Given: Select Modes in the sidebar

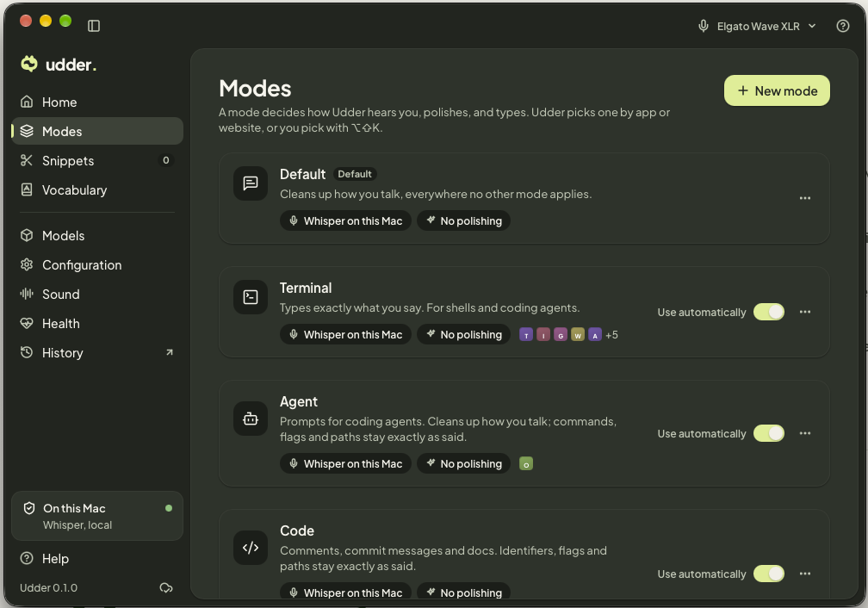Looking at the screenshot, I should point(97,131).
